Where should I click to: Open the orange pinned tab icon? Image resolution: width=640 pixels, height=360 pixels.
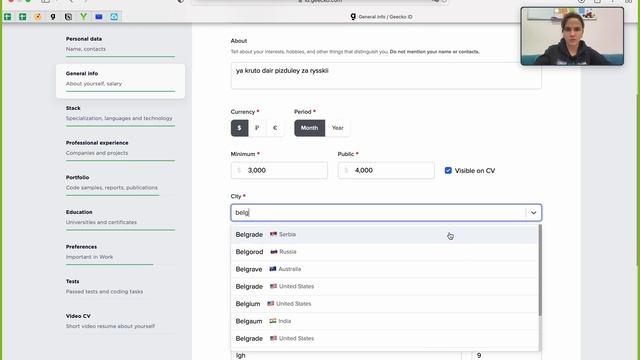38,17
